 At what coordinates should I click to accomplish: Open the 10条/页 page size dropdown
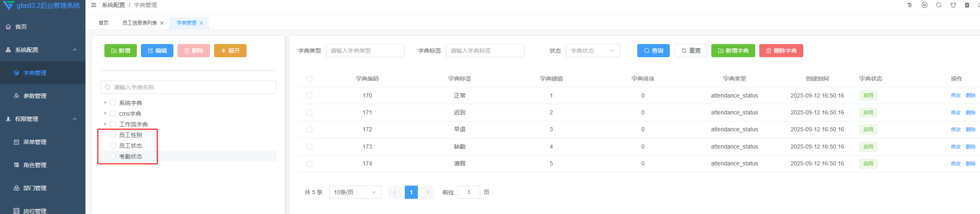[x=355, y=192]
